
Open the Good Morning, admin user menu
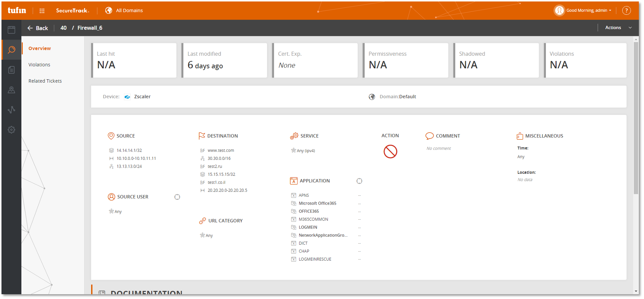click(589, 10)
